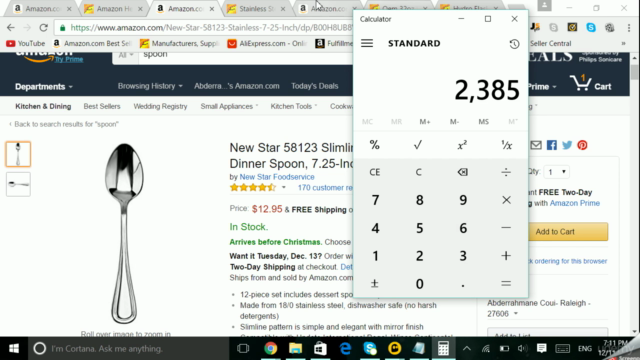
Task: Click the M- memory button
Action: [x=454, y=122]
